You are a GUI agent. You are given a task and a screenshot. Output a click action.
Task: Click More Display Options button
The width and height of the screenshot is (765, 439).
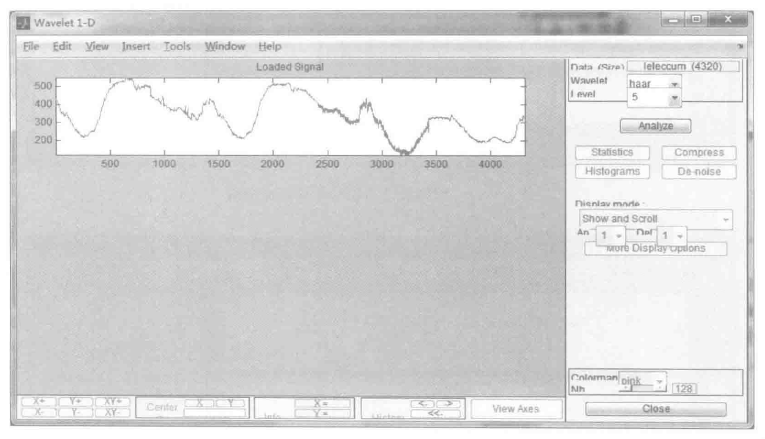click(655, 248)
